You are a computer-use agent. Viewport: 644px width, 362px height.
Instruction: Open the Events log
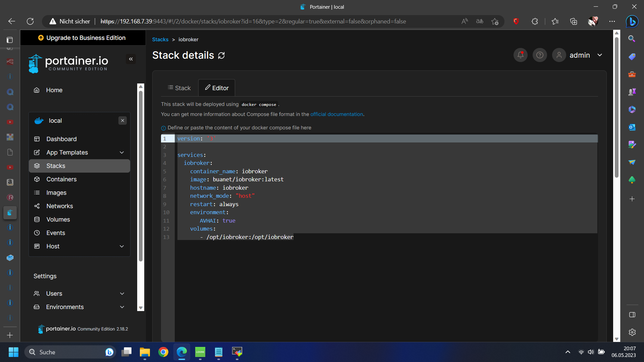[56, 233]
